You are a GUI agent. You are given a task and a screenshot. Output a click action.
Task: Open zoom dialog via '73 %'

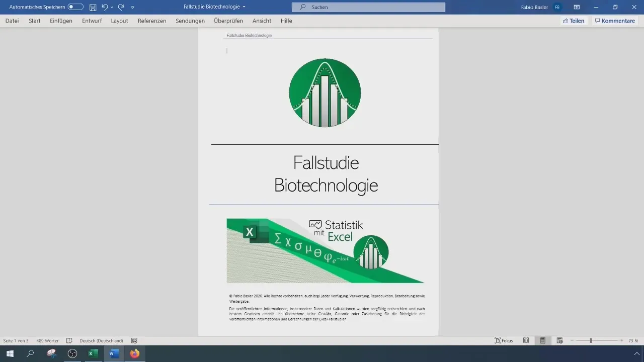click(x=633, y=340)
